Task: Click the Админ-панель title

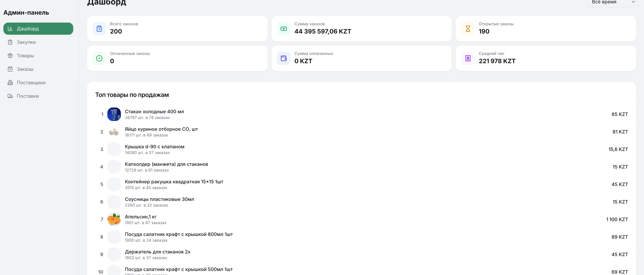Action: click(26, 12)
